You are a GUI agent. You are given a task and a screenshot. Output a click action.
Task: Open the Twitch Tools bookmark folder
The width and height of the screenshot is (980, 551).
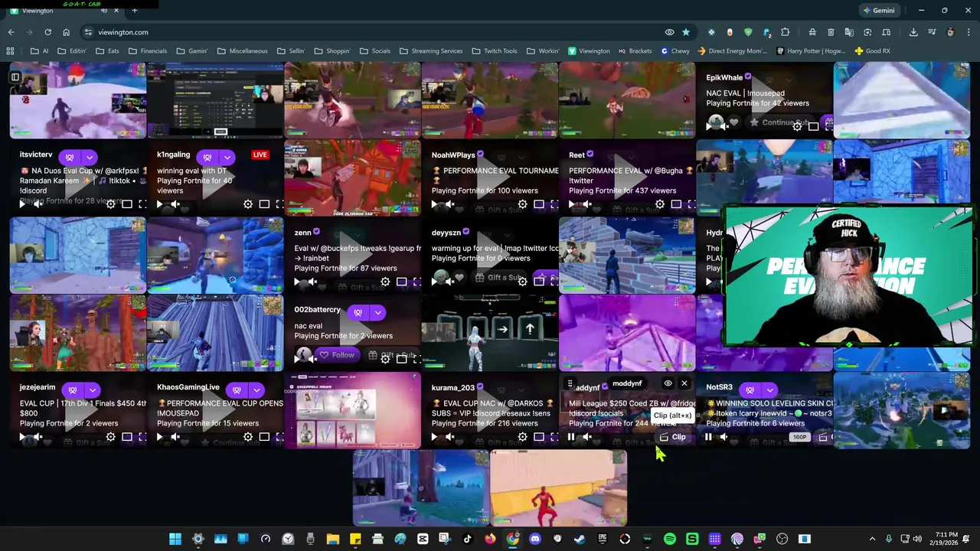click(495, 51)
